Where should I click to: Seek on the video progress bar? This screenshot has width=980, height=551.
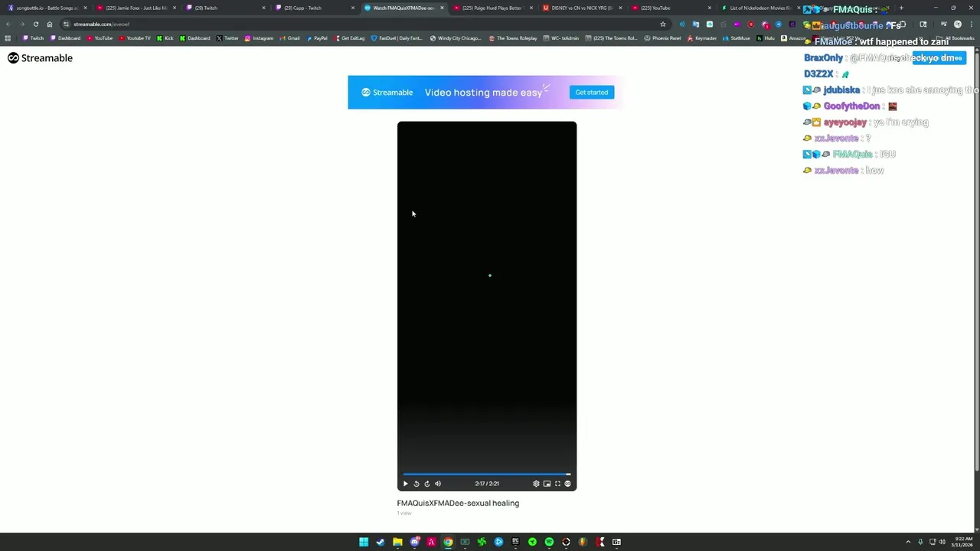coord(487,474)
